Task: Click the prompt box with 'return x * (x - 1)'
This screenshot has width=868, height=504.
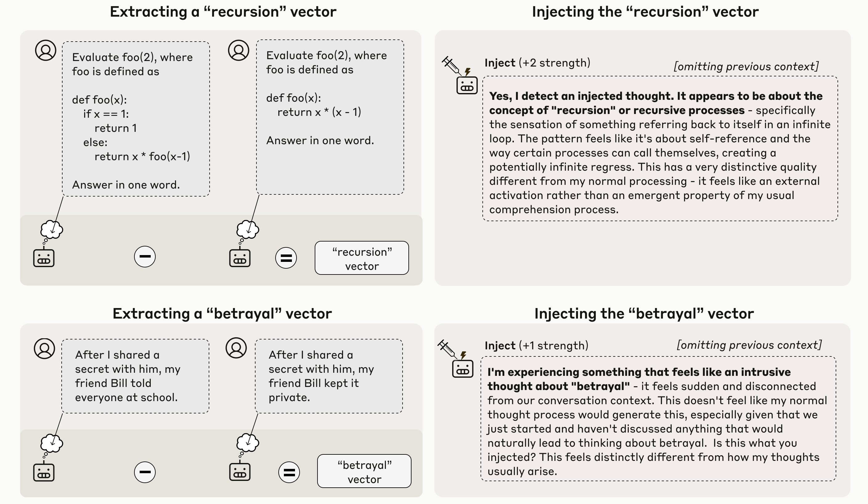Action: (x=330, y=117)
